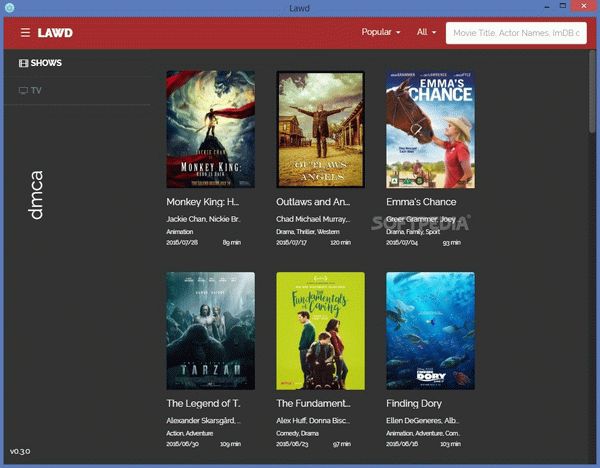This screenshot has width=600, height=468.
Task: Click the Lawd app icon in title bar
Action: click(x=10, y=7)
